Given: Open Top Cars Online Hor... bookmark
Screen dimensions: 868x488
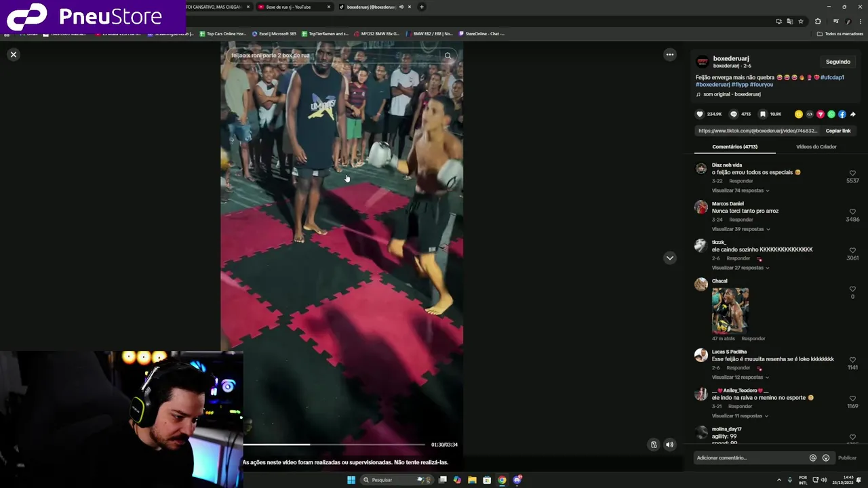Looking at the screenshot, I should (x=222, y=33).
